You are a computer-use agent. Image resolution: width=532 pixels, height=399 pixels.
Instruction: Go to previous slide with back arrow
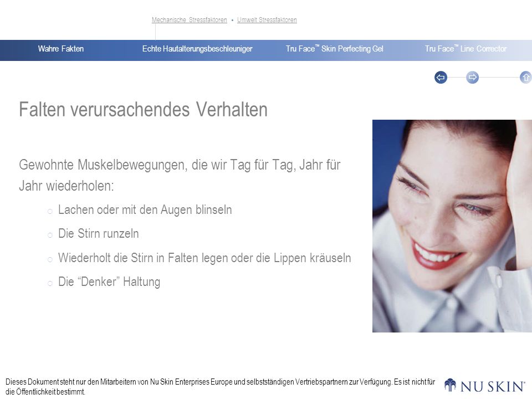tap(441, 78)
